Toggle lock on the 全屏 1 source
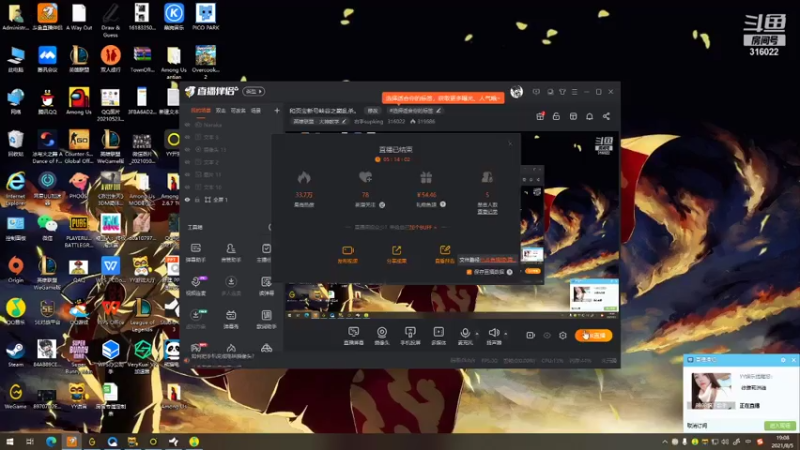Image resolution: width=800 pixels, height=450 pixels. tap(197, 200)
